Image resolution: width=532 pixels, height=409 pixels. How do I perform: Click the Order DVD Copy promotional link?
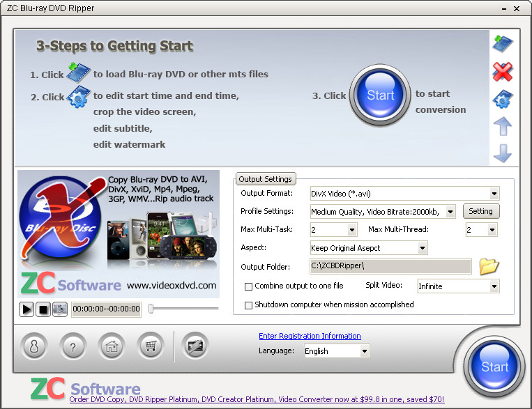point(257,399)
